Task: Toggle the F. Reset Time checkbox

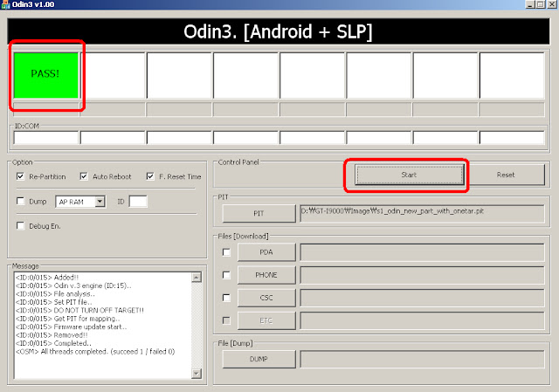Action: click(x=150, y=176)
